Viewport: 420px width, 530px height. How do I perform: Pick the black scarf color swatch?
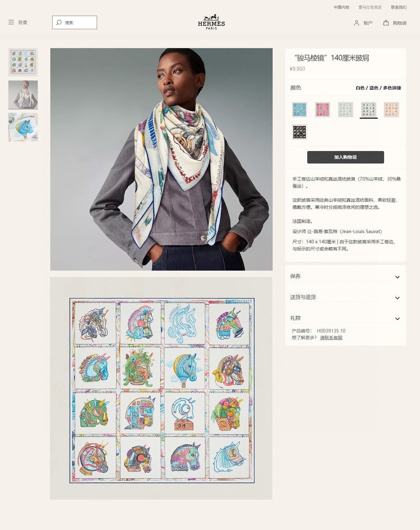[x=300, y=132]
